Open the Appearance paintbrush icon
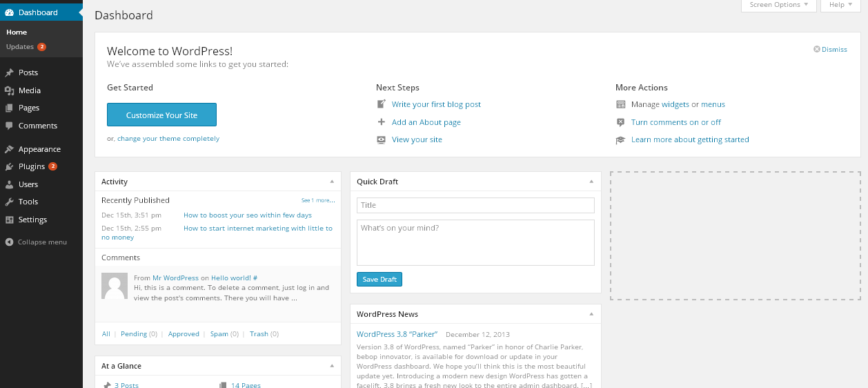The width and height of the screenshot is (868, 388). (9, 149)
